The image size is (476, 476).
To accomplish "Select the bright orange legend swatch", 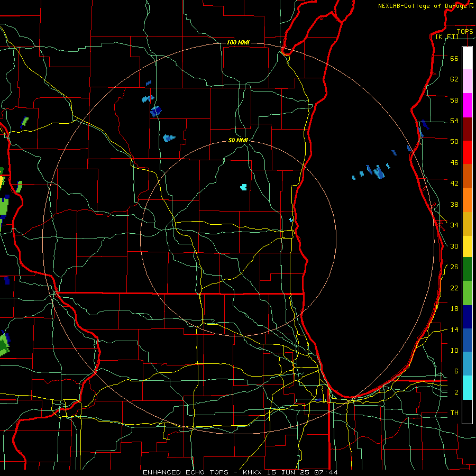I will [467, 200].
